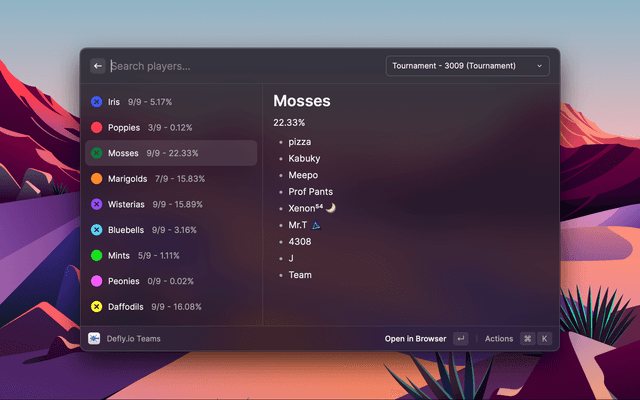640x400 pixels.
Task: Click the yellow Daffodils team icon
Action: [x=96, y=307]
